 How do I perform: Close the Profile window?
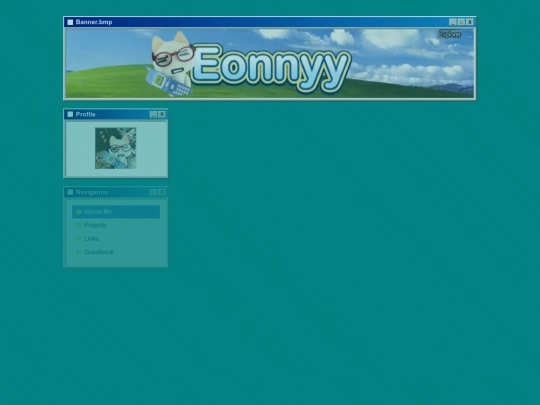(x=162, y=114)
